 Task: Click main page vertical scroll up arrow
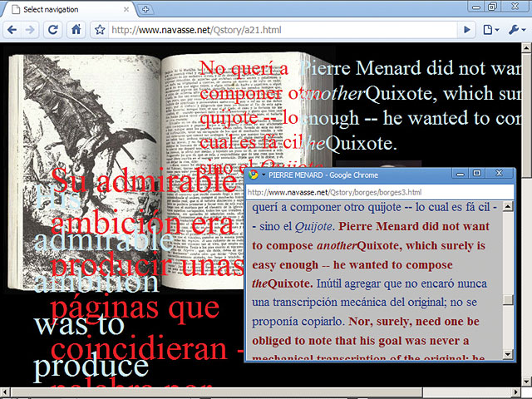pos(526,48)
